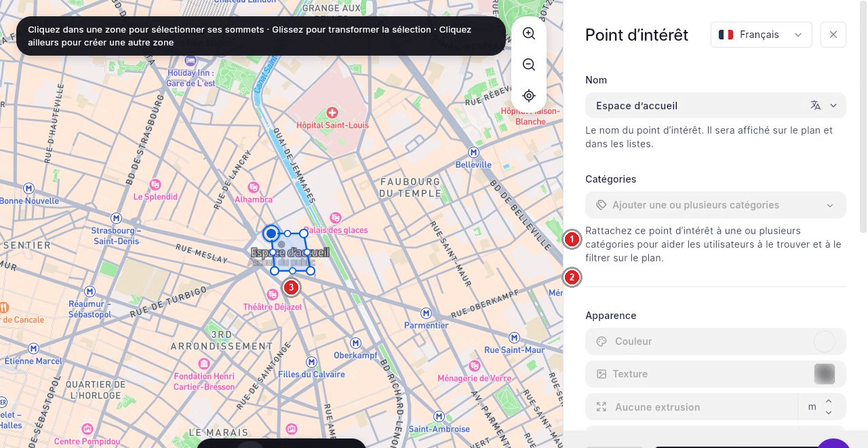Click the tag icon in the Catégories field
Screen dimensions: 868x448
(x=601, y=205)
